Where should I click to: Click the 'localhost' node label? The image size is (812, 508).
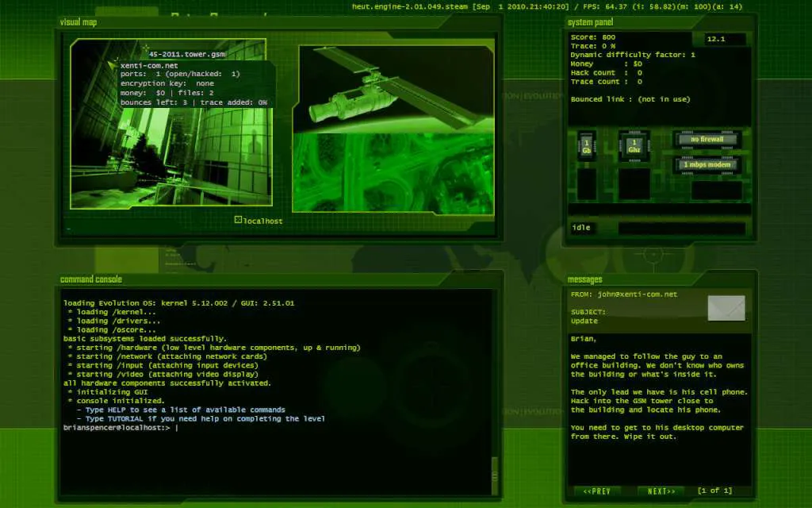tap(263, 221)
